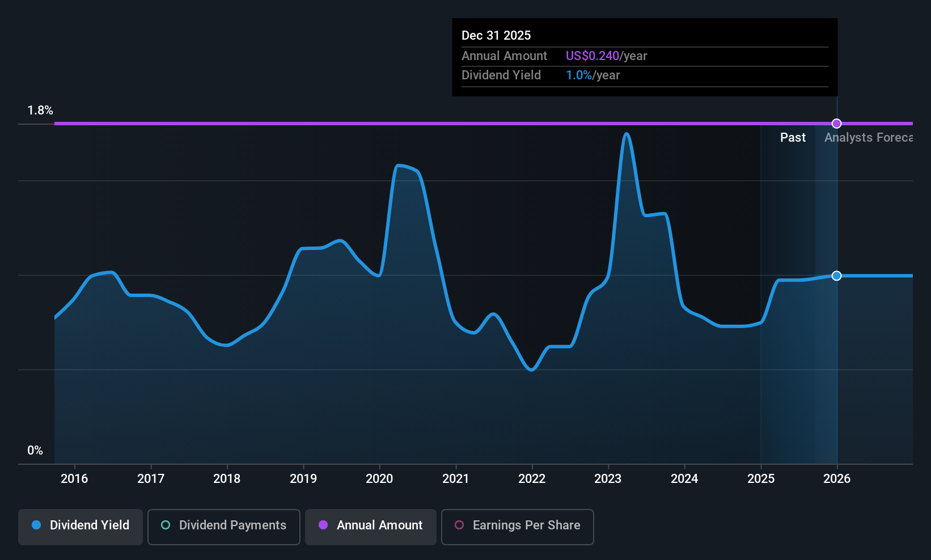The height and width of the screenshot is (560, 931).
Task: Show the Earnings Per Share series
Action: [518, 527]
